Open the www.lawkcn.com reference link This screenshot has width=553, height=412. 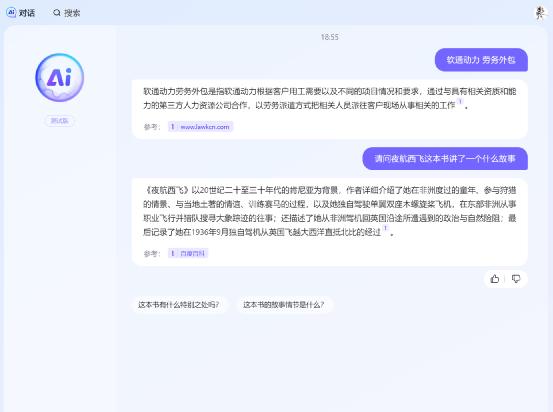tap(201, 127)
